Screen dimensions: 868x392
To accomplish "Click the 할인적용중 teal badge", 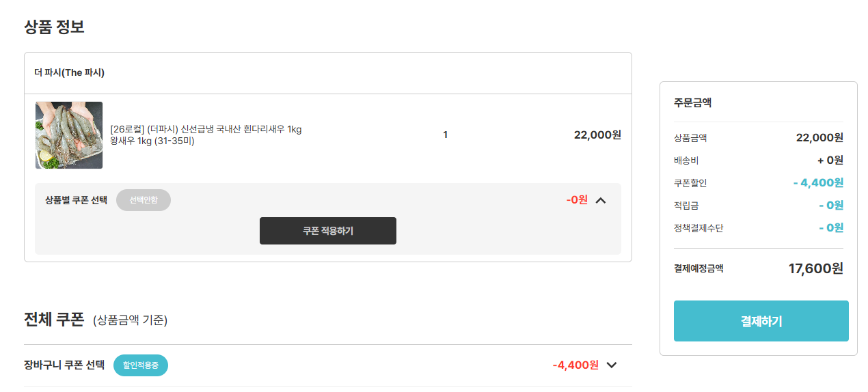I will [x=141, y=365].
